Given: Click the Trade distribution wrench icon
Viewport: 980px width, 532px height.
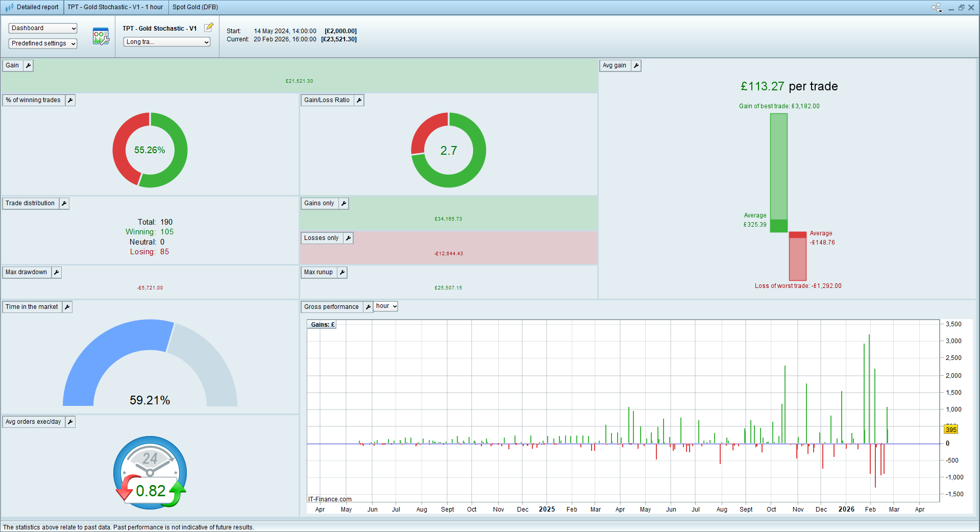Looking at the screenshot, I should click(x=64, y=203).
